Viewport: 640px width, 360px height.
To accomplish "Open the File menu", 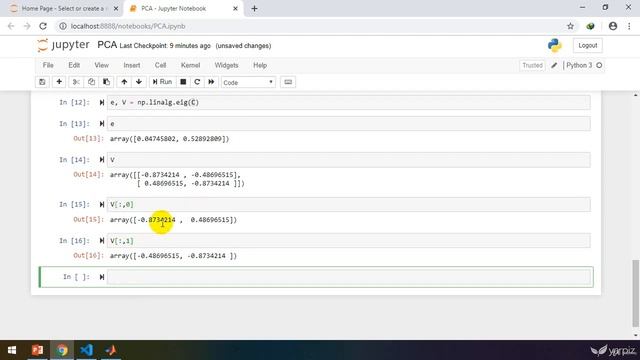I will pos(48,65).
